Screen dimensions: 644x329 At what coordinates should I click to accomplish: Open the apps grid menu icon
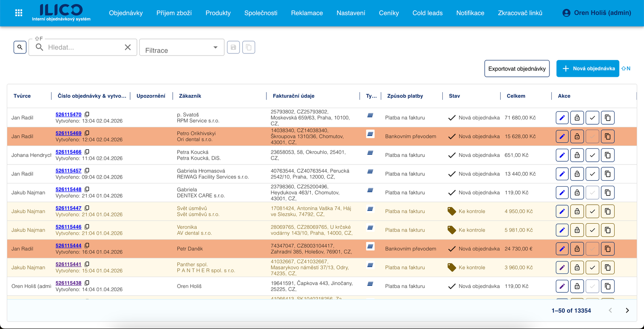[19, 13]
